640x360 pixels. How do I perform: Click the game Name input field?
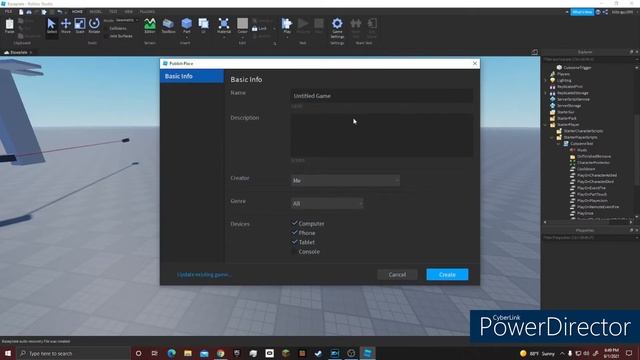point(382,96)
